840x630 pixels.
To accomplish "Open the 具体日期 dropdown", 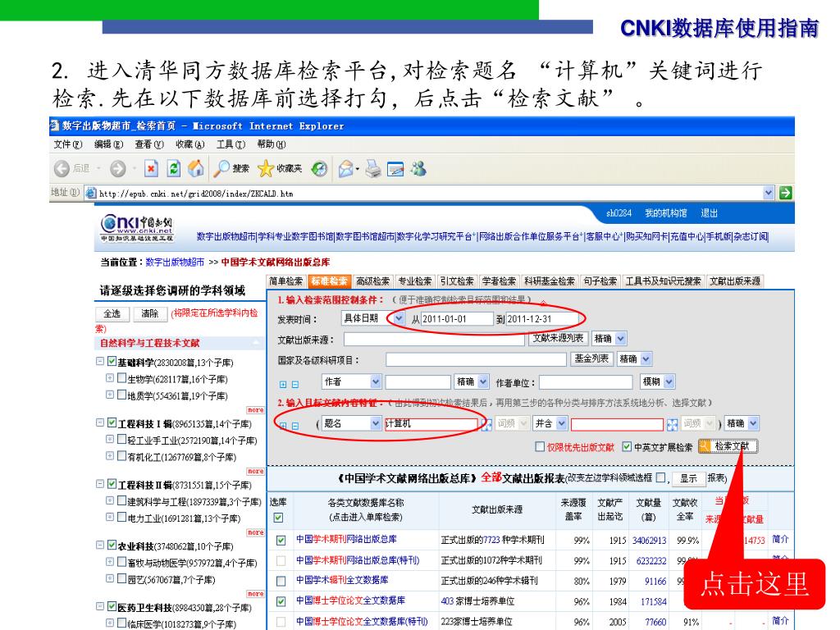I will click(399, 318).
